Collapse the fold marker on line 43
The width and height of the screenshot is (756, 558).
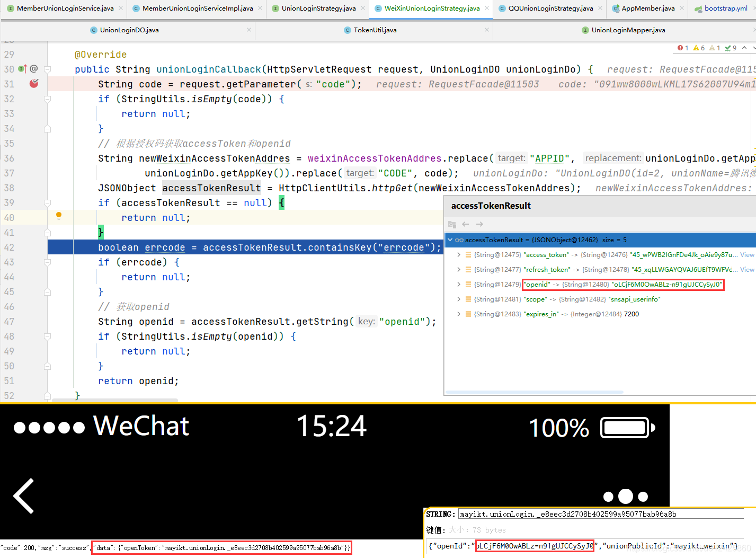(x=47, y=262)
